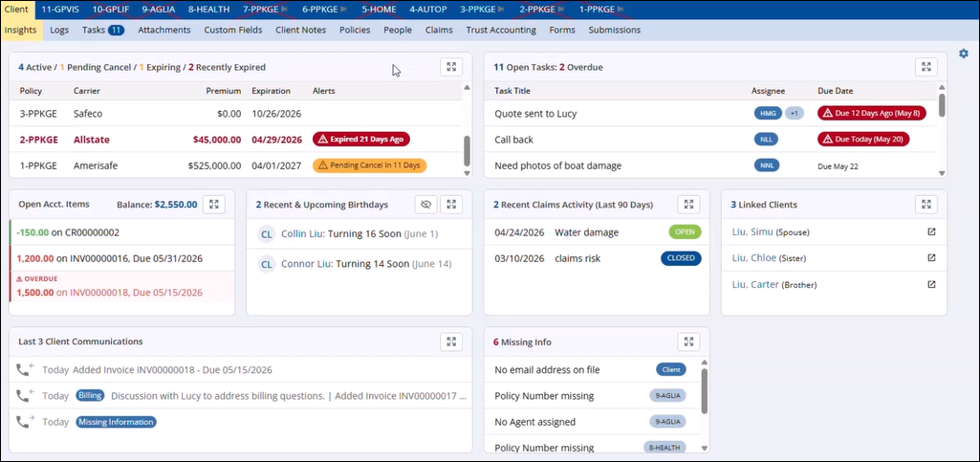
Task: Open the Attachments tab
Action: coord(164,30)
